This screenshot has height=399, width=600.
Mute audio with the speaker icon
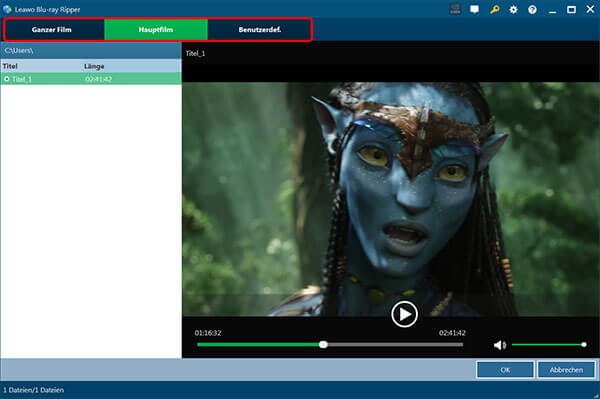[500, 345]
